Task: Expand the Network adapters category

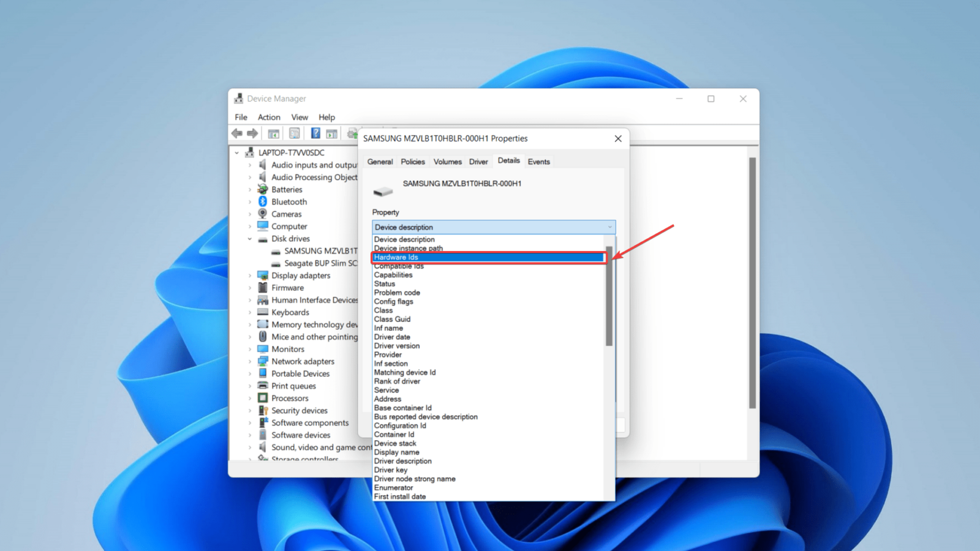Action: point(250,361)
